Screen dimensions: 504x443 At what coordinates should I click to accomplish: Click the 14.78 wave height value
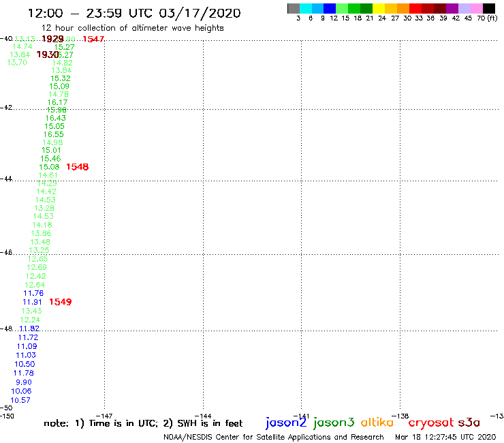pos(59,94)
